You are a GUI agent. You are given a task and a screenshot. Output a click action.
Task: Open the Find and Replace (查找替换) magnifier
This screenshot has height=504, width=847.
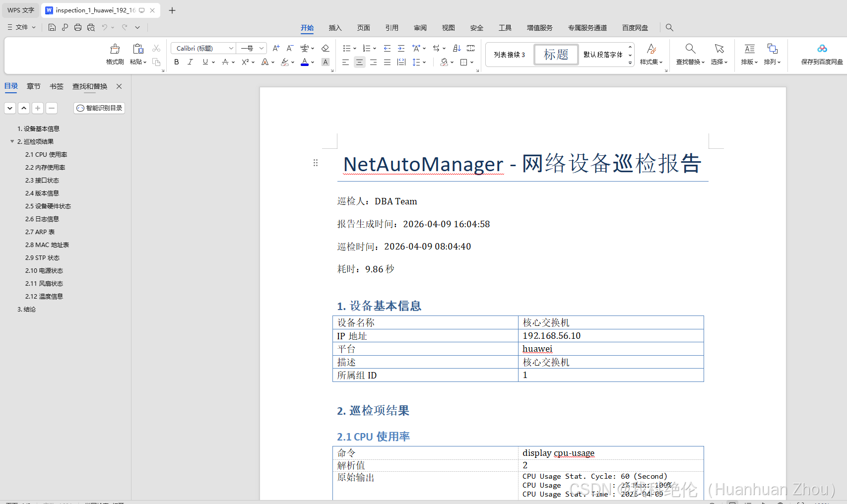690,49
